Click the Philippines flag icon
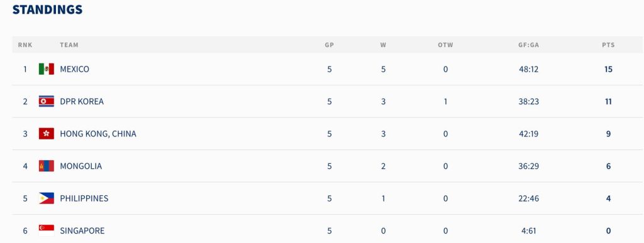The width and height of the screenshot is (644, 243). pos(47,198)
